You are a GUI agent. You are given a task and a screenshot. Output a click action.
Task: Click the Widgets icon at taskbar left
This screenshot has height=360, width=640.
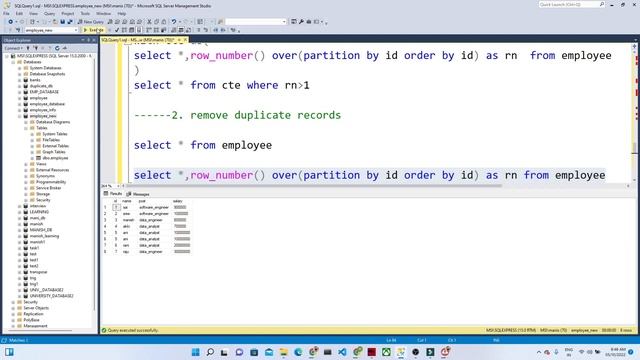click(x=9, y=352)
